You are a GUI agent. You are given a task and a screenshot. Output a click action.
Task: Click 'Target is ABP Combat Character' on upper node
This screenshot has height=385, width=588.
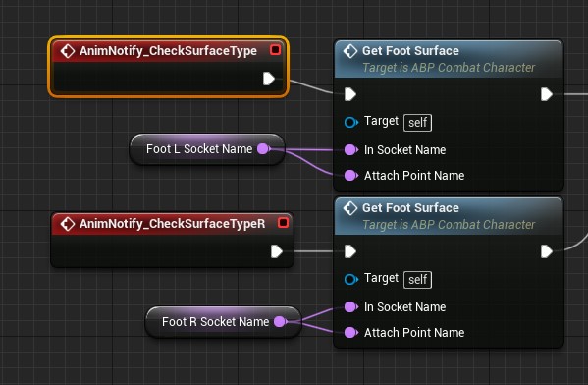(x=449, y=68)
